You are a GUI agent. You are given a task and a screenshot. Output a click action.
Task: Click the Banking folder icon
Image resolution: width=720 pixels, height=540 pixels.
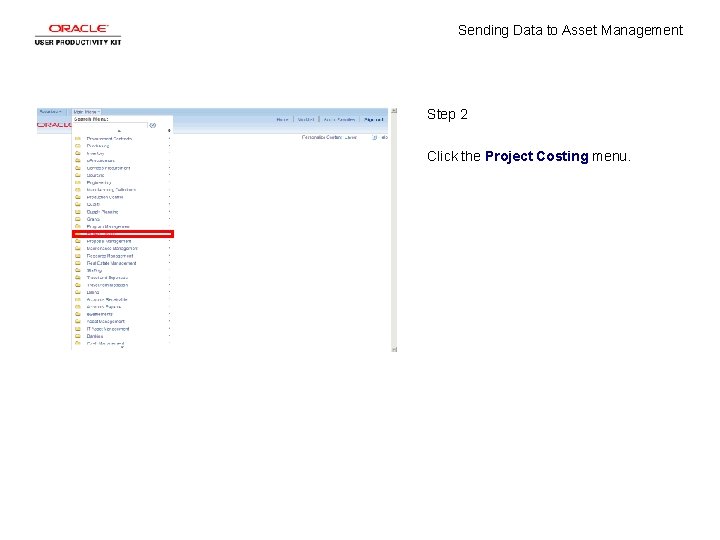[78, 336]
